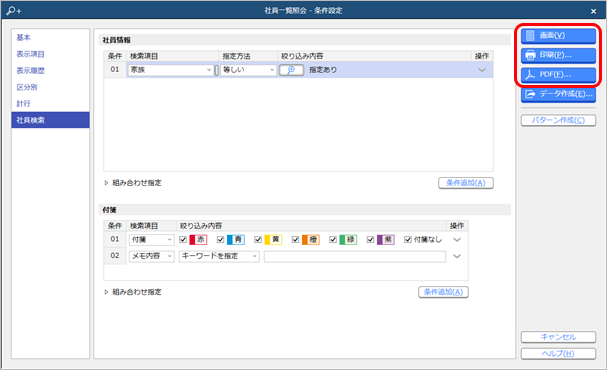The image size is (607, 370).
Task: Toggle the 紫 sticky note checkbox
Action: [370, 240]
